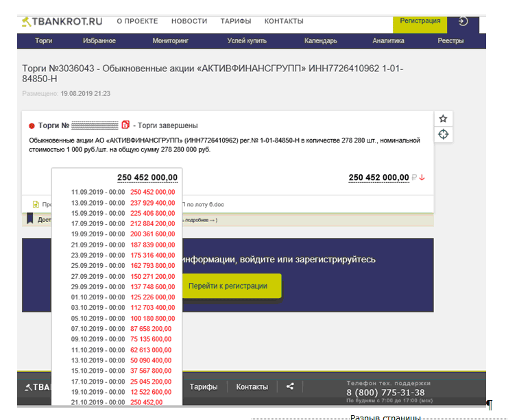Open the ТАРИФЫ header menu item
This screenshot has height=420, width=508.
click(236, 21)
